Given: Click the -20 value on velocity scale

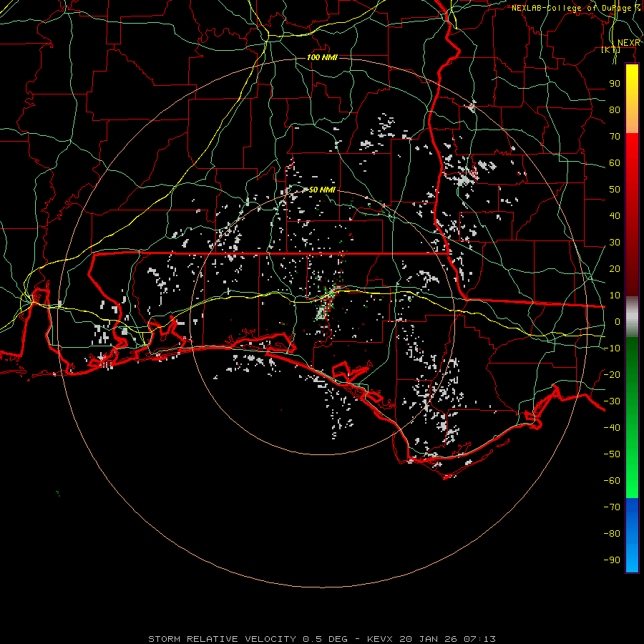Looking at the screenshot, I should pos(612,375).
